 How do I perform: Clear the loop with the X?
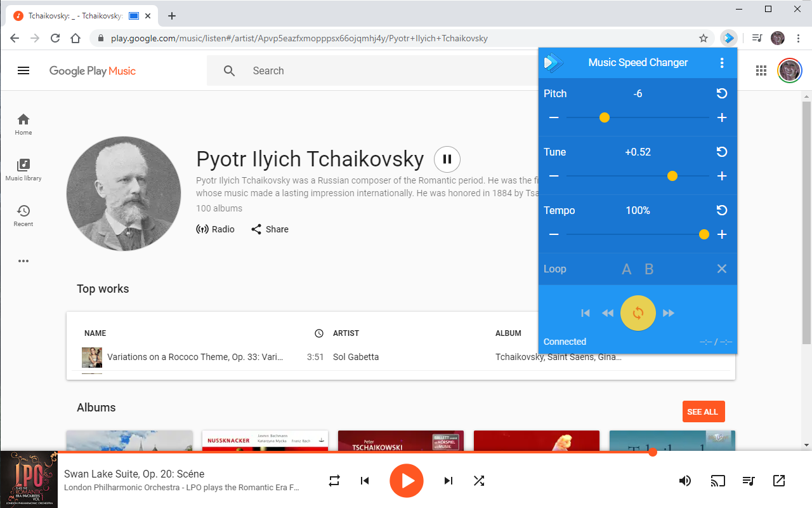pos(722,269)
